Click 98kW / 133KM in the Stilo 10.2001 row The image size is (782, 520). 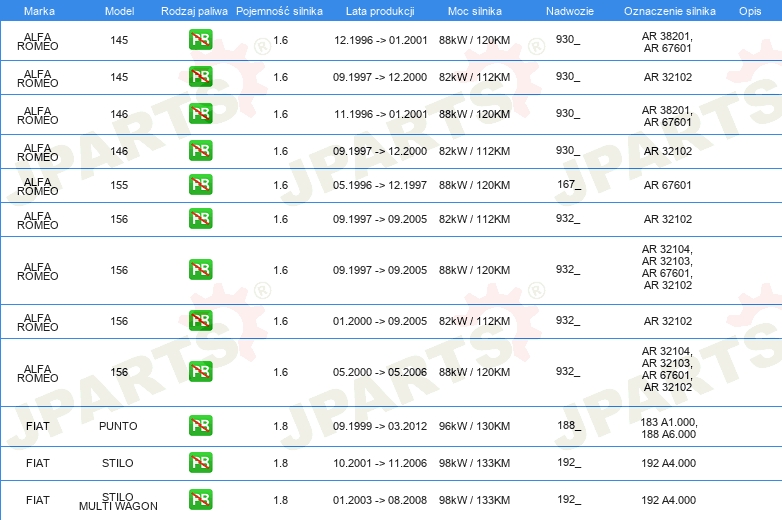474,463
